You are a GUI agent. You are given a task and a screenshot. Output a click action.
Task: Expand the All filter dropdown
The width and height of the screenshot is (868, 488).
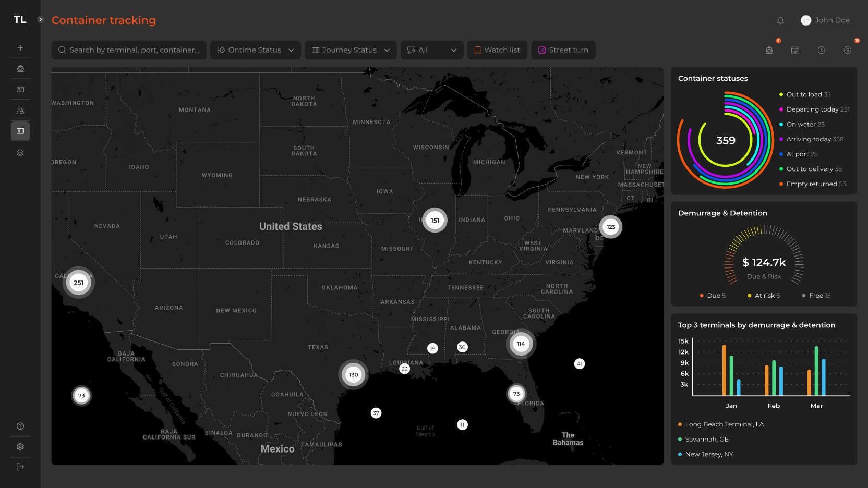coord(432,50)
